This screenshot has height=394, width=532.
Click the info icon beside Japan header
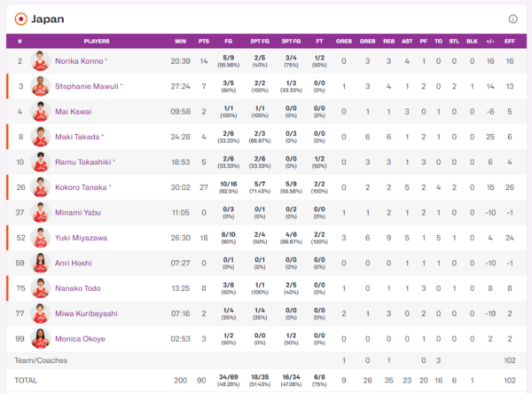click(x=512, y=19)
